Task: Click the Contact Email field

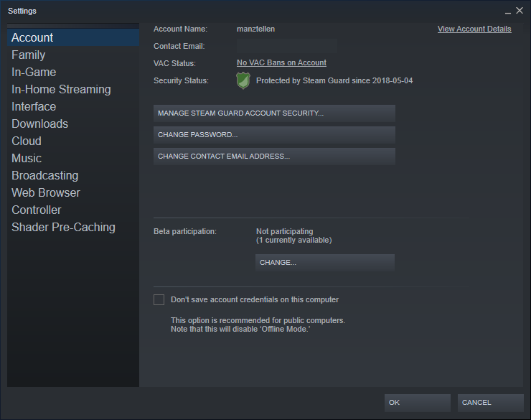Action: coord(287,46)
